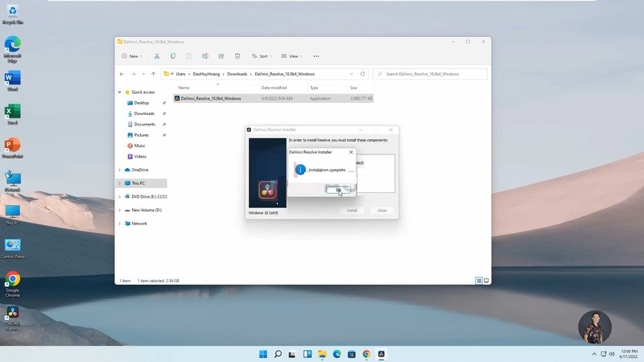This screenshot has width=644, height=362.
Task: Go back with the Explorer back arrow
Action: tap(122, 74)
